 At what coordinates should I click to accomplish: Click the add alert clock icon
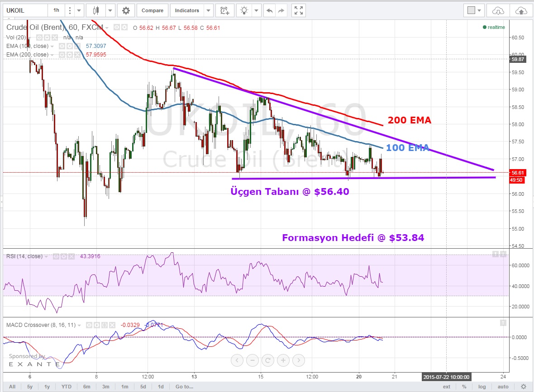point(224,10)
